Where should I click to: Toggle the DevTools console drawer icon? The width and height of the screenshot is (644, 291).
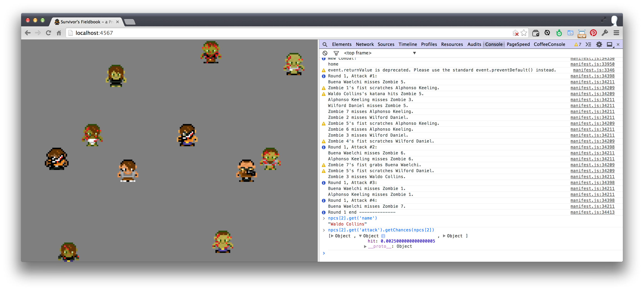click(588, 44)
